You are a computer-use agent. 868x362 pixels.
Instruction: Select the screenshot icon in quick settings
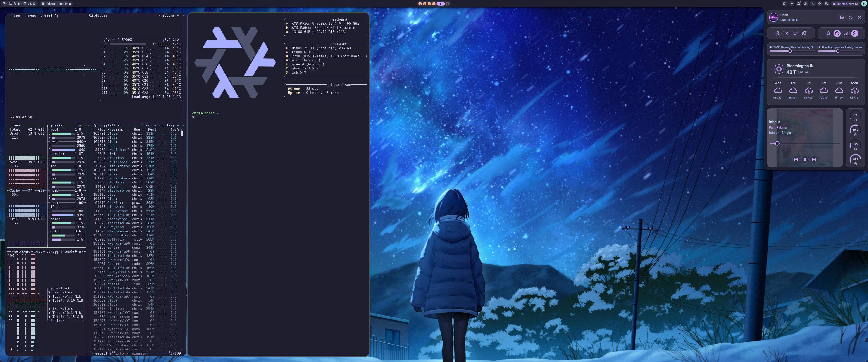point(805,34)
